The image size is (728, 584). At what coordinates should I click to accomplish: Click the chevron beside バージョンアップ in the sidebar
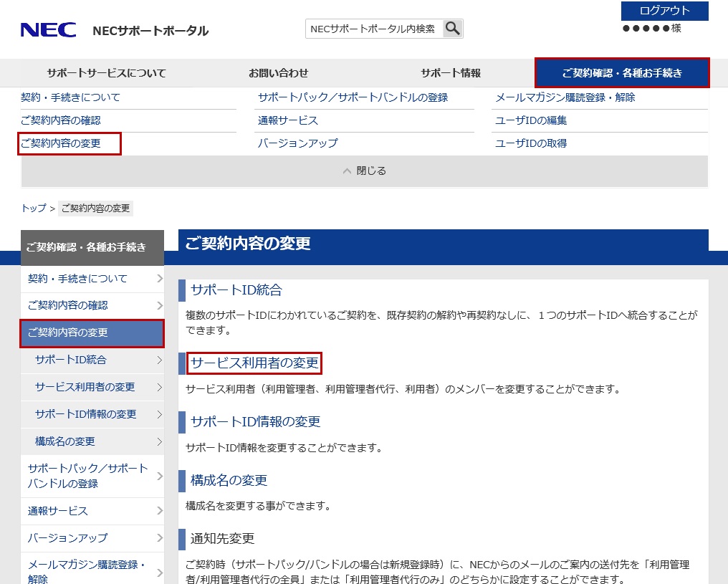[159, 538]
